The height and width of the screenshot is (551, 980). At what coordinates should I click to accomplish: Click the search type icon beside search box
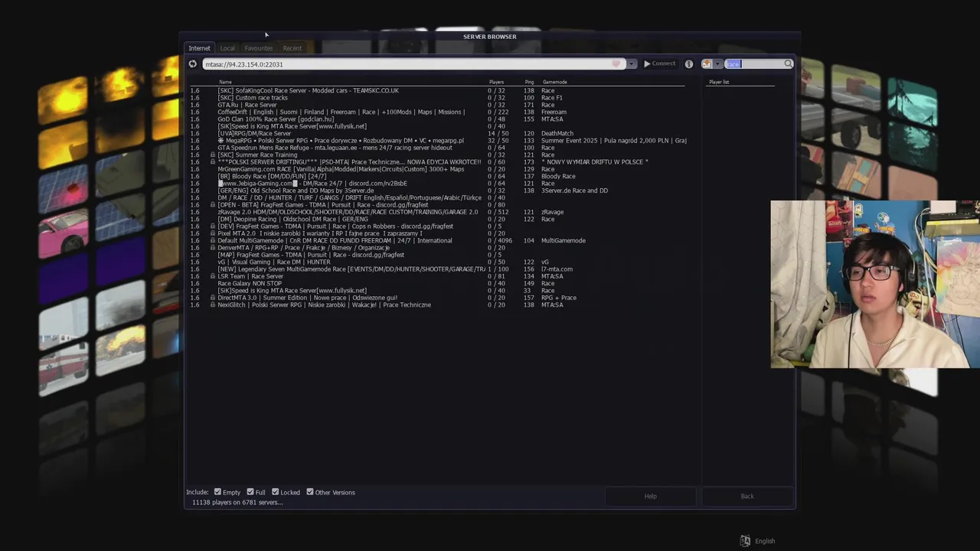(x=707, y=64)
